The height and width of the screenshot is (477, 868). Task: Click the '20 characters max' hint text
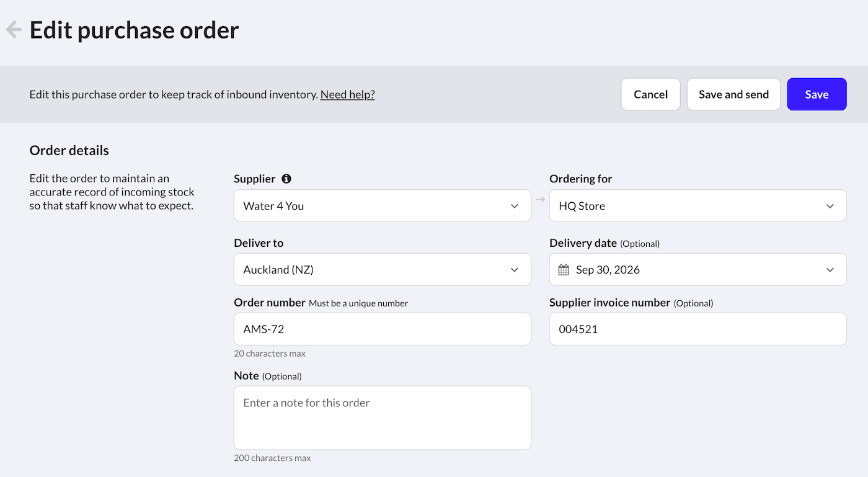(x=270, y=354)
